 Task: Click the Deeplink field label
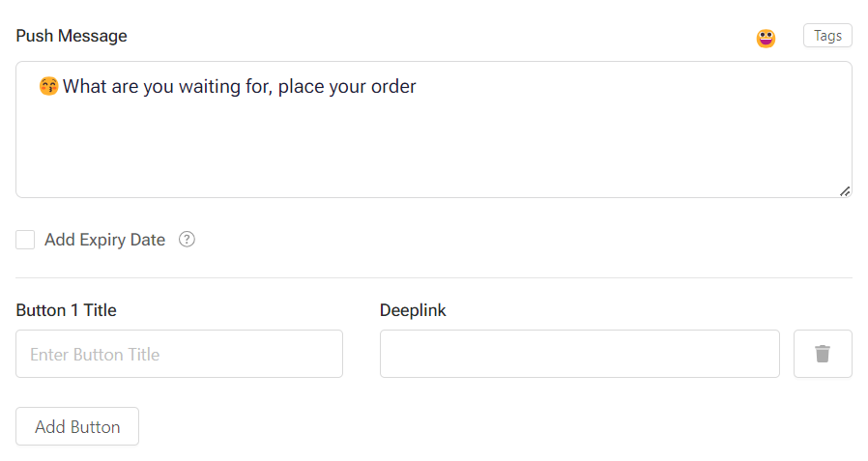click(413, 310)
